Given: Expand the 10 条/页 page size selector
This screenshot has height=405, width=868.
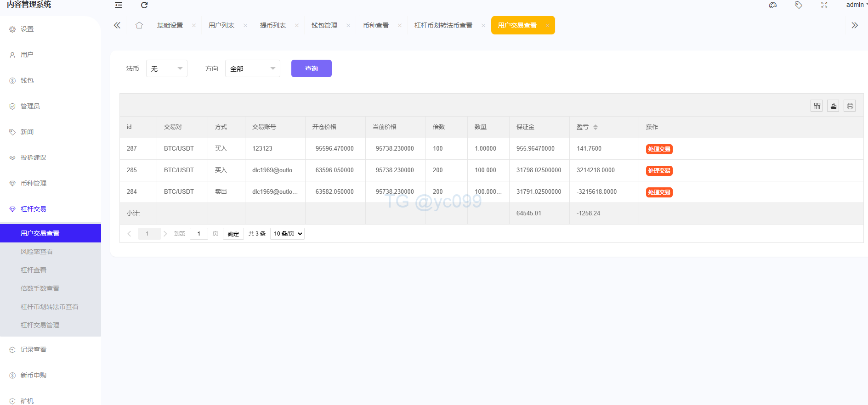Looking at the screenshot, I should click(x=287, y=234).
